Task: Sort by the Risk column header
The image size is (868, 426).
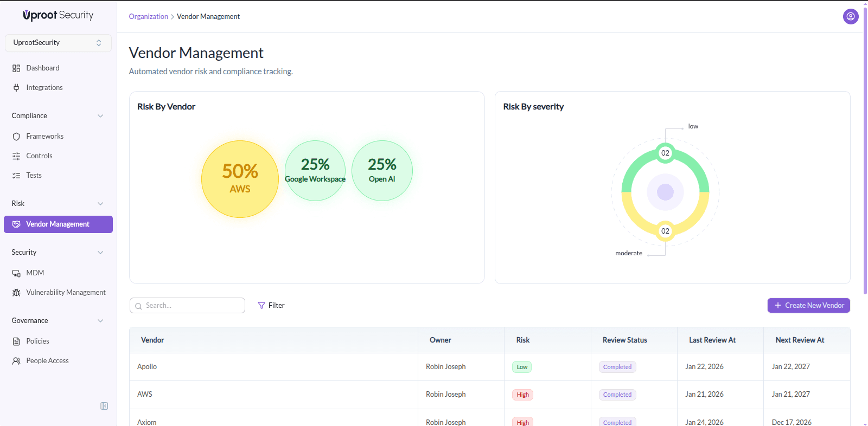Action: coord(523,340)
